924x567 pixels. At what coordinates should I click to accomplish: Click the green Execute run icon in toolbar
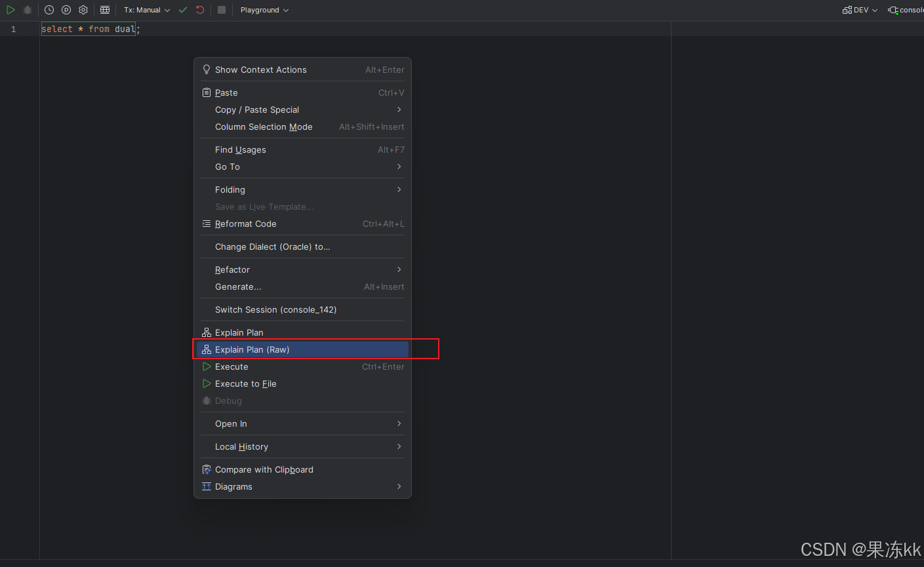pos(10,10)
